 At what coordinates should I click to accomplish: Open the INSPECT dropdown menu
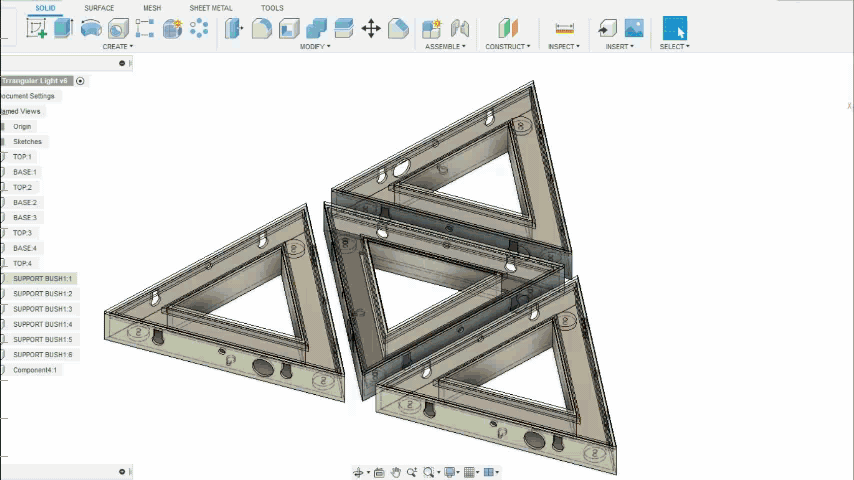pyautogui.click(x=564, y=47)
